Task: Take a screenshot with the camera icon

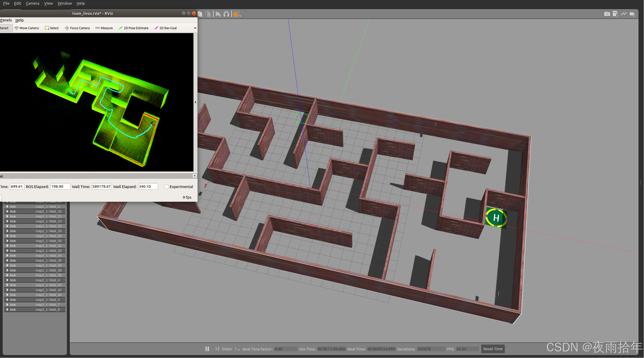Action: coord(607,14)
